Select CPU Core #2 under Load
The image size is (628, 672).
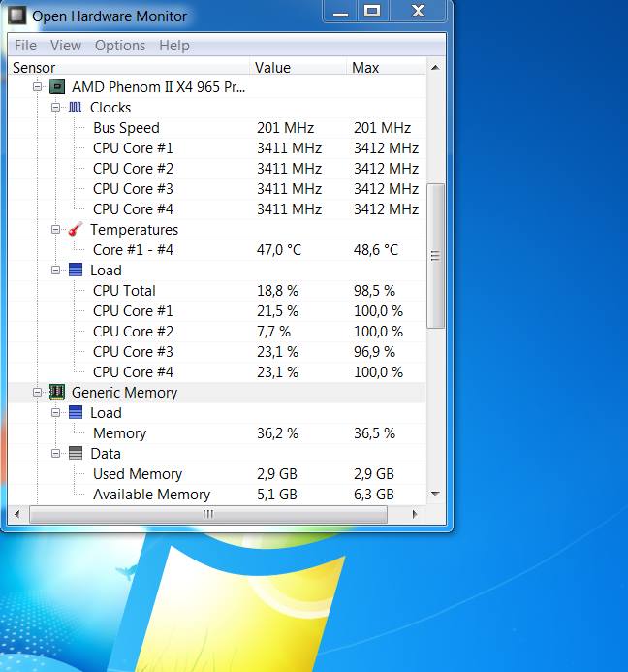(217, 332)
